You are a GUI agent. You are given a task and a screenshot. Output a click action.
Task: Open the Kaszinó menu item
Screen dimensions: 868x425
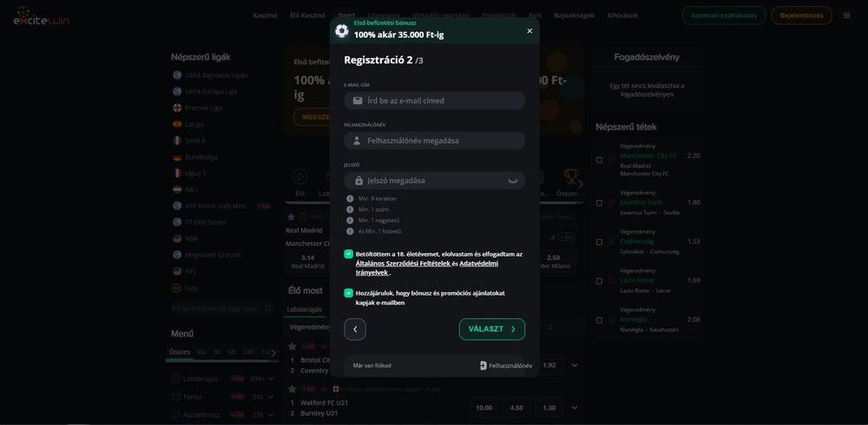pyautogui.click(x=265, y=16)
